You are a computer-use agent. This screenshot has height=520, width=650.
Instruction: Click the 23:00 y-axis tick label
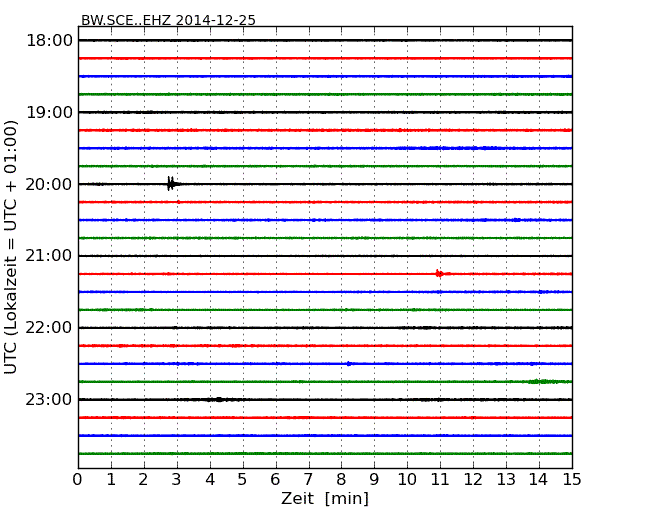point(48,400)
